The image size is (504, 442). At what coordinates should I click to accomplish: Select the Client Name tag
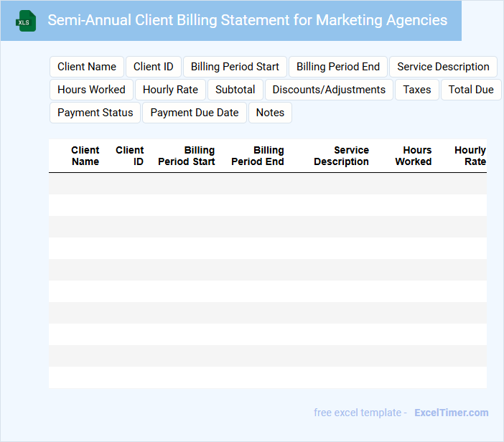click(x=87, y=67)
